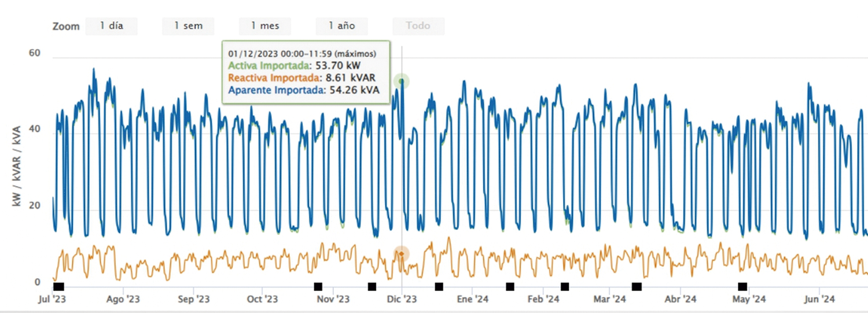868x313 pixels.
Task: Click the Ago '23 axis label
Action: coord(124,299)
